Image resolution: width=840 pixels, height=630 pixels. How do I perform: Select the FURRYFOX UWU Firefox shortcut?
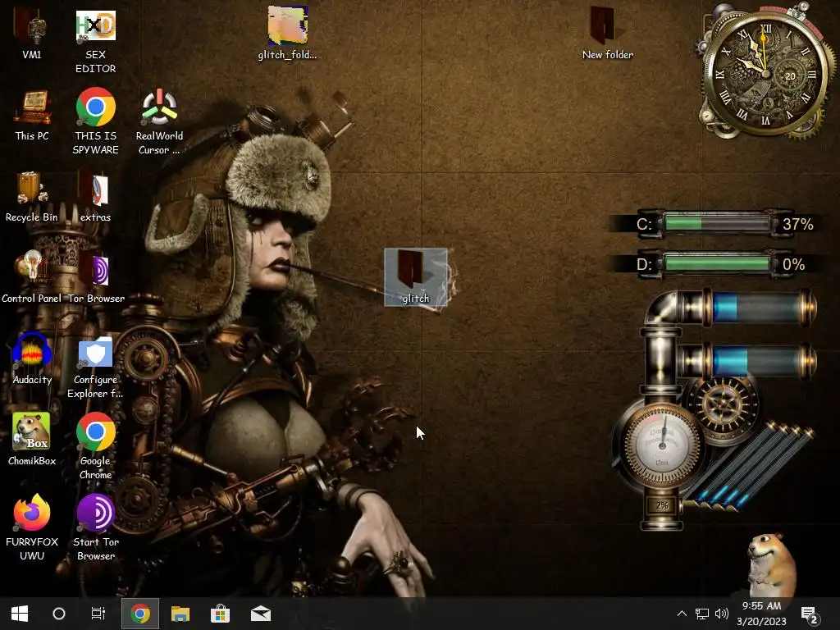[x=32, y=527]
